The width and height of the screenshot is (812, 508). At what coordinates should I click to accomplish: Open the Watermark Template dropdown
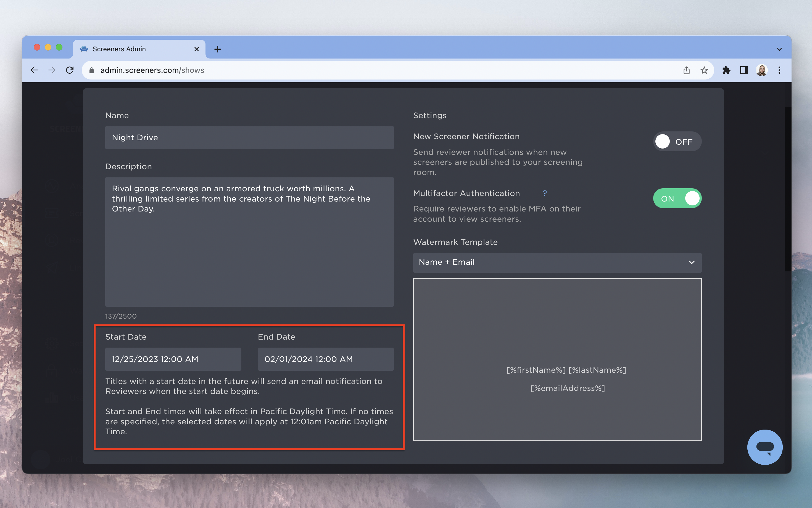[557, 262]
